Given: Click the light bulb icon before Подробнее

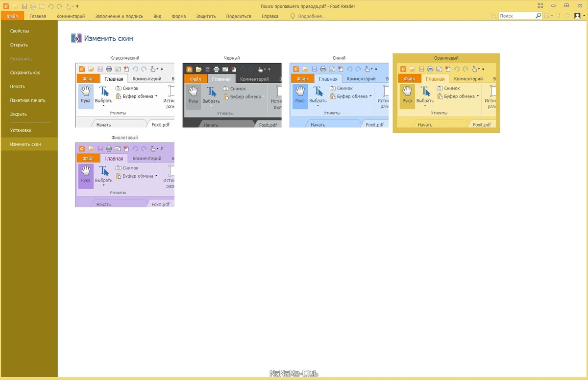Looking at the screenshot, I should coord(293,16).
